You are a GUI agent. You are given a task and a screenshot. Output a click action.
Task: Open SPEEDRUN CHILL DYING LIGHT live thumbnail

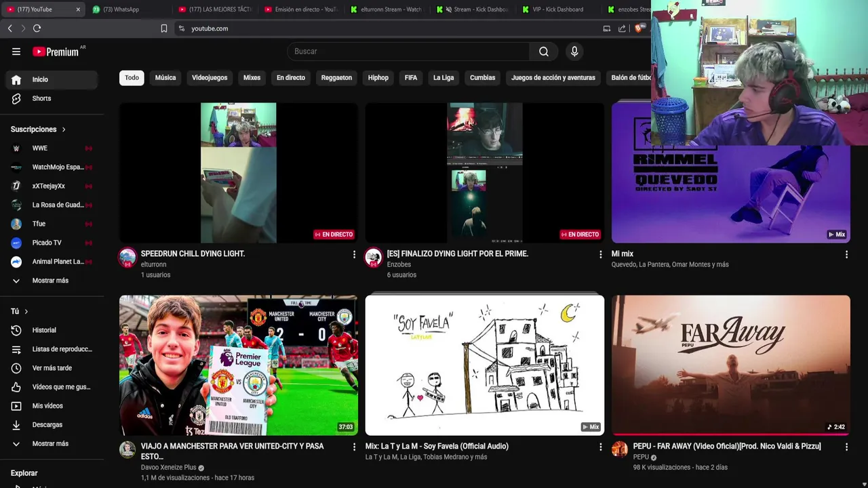pos(239,173)
